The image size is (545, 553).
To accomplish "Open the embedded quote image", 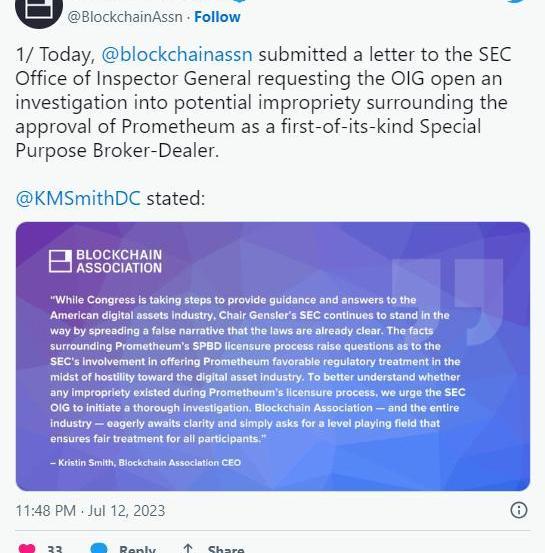I will tap(273, 356).
